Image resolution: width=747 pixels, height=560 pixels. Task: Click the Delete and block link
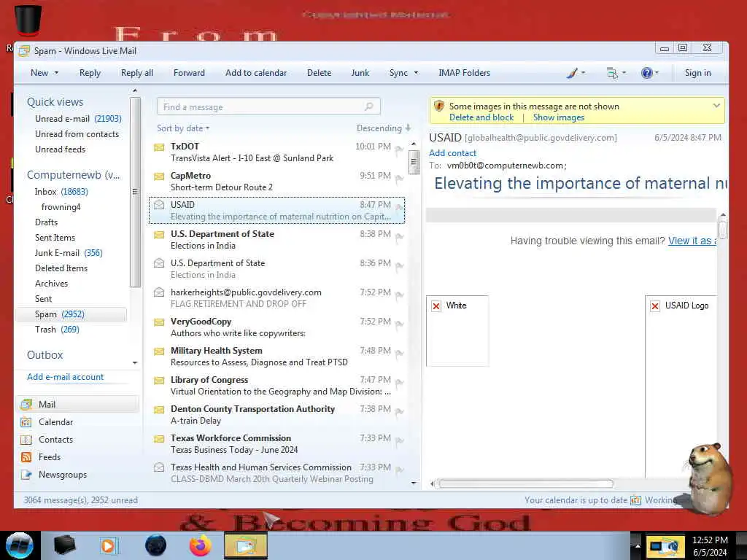pos(481,117)
